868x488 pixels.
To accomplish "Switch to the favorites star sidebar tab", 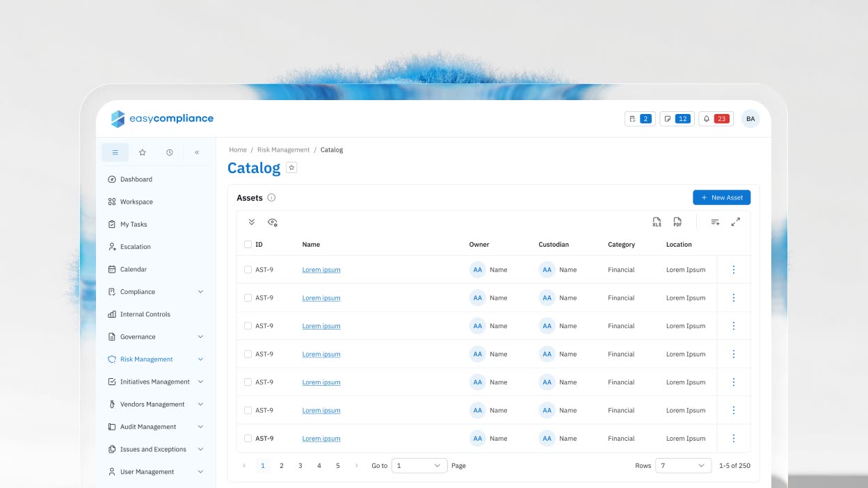I will click(143, 152).
